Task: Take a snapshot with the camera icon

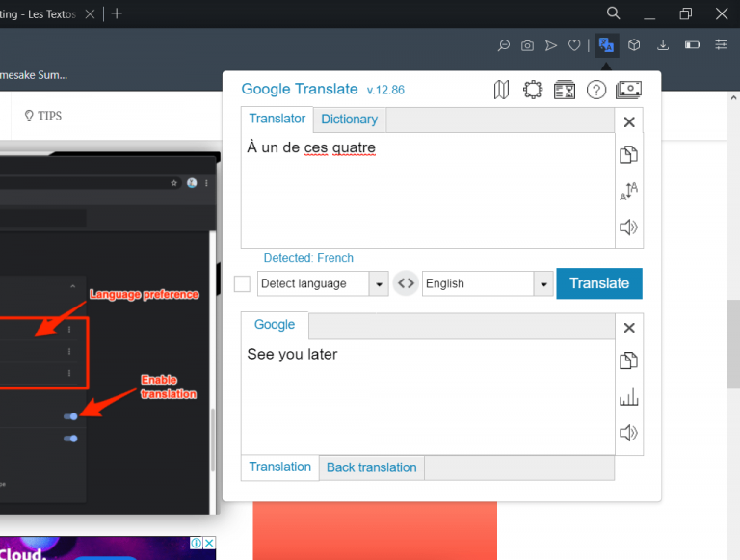Action: pos(527,45)
